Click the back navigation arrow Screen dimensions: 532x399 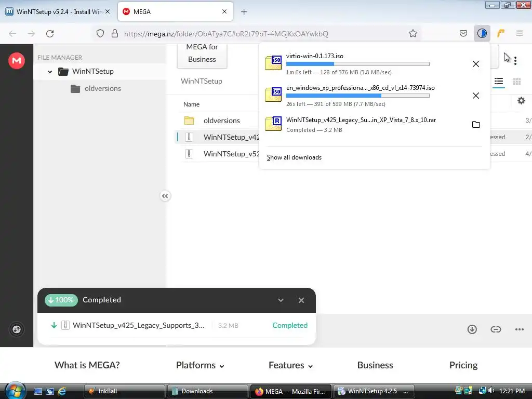(x=12, y=34)
